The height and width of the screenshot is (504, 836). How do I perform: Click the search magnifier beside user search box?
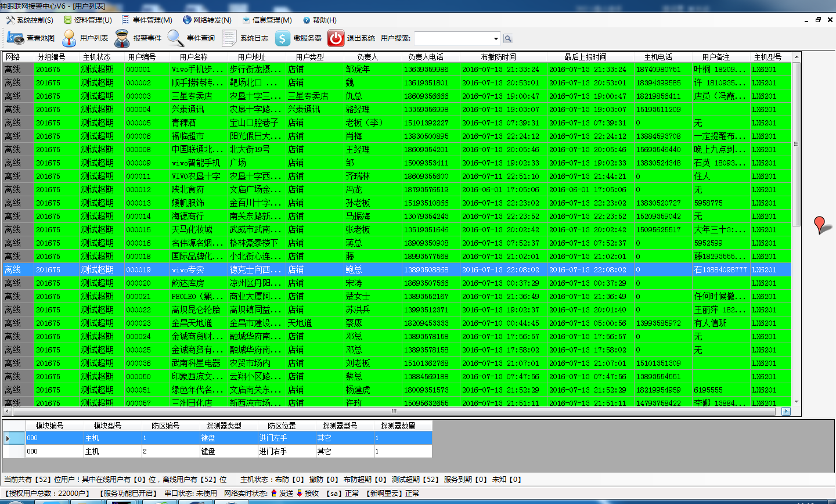click(508, 38)
